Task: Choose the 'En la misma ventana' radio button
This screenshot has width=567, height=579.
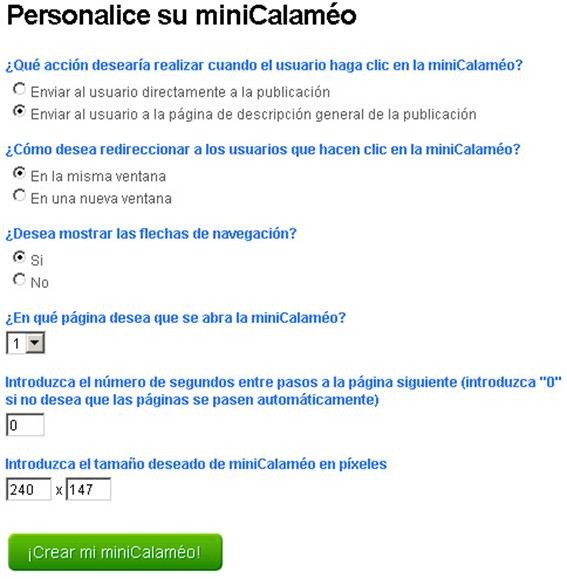Action: tap(19, 173)
